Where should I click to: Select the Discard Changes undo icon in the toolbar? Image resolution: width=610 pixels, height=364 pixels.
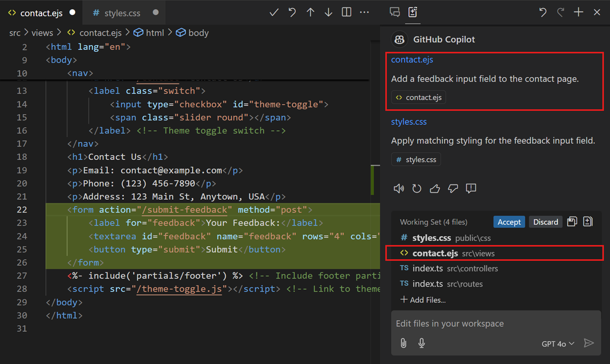[292, 12]
